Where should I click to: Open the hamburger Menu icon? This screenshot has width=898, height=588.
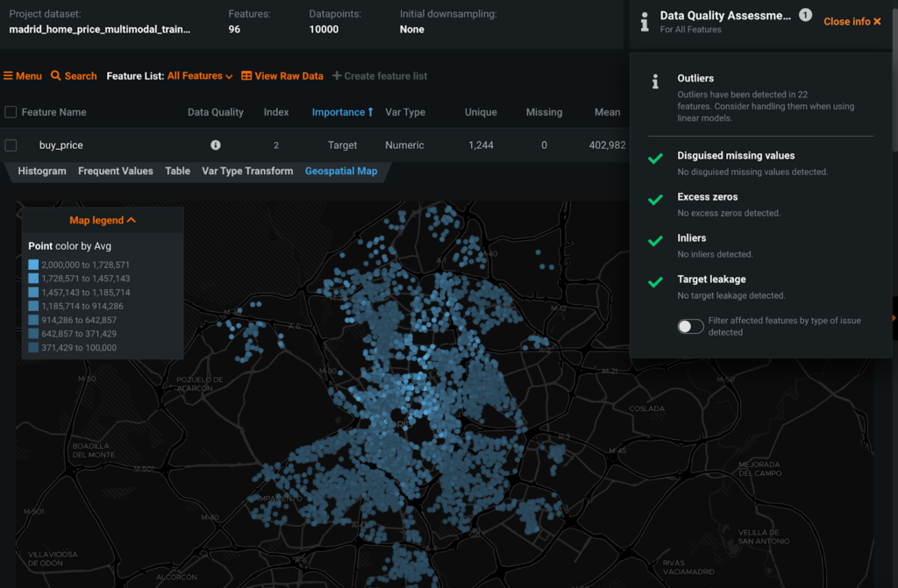tap(8, 75)
